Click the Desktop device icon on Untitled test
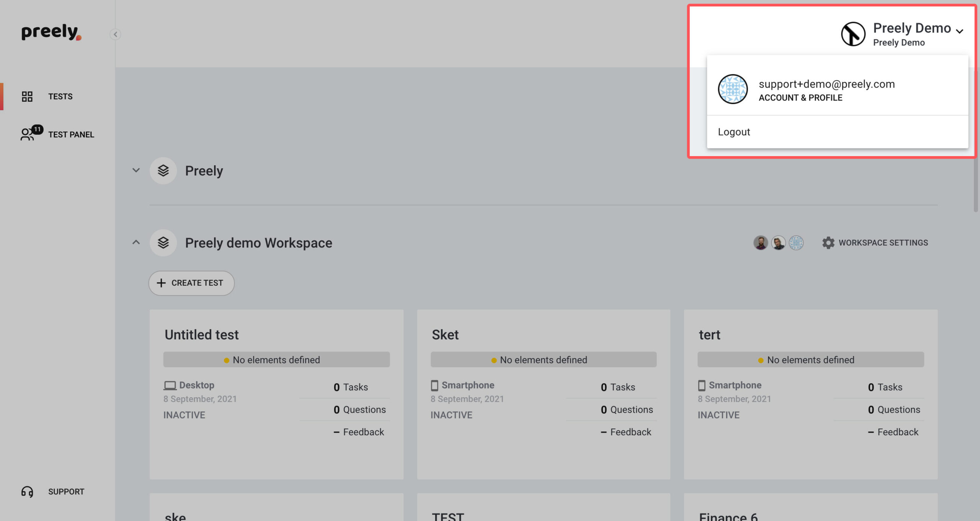 (x=170, y=385)
